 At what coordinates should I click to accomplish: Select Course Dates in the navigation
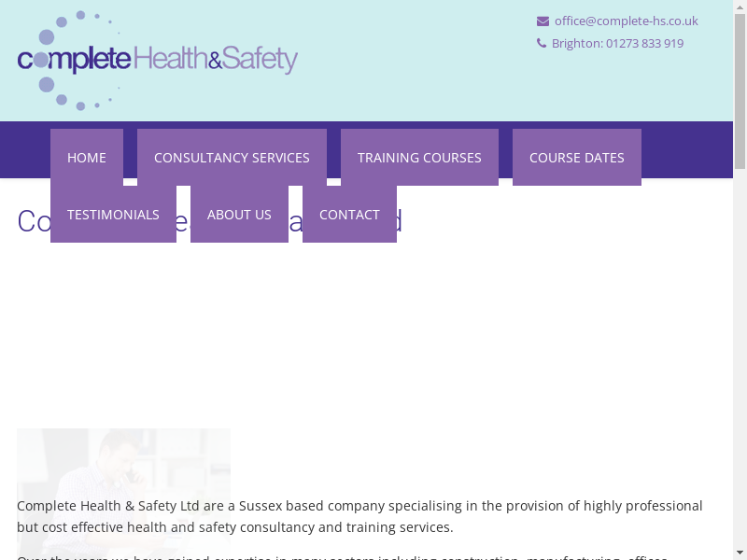tap(577, 158)
